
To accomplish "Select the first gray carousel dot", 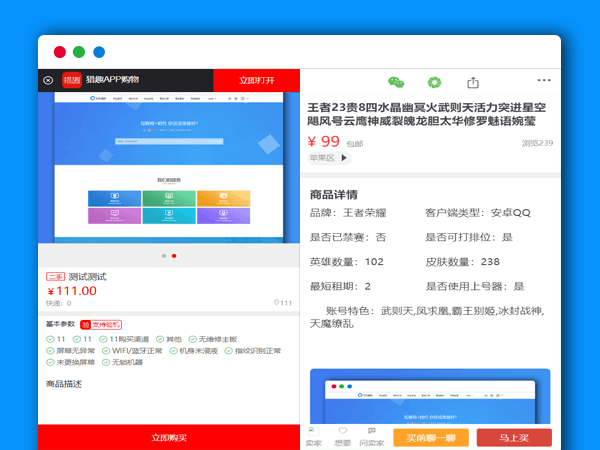I will pyautogui.click(x=163, y=256).
